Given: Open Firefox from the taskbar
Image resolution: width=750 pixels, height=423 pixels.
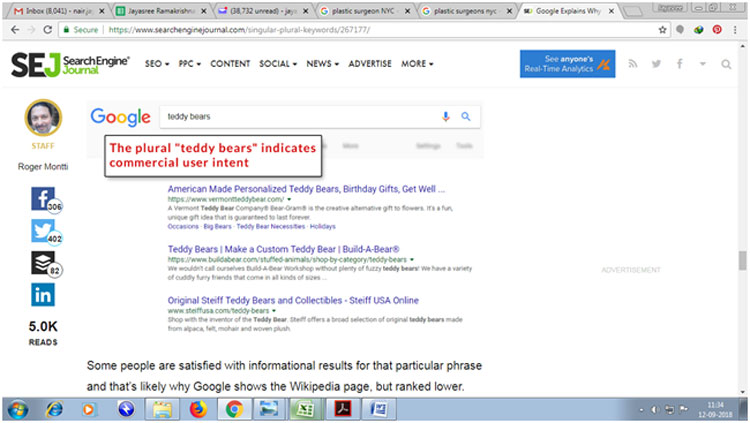Looking at the screenshot, I should 198,410.
